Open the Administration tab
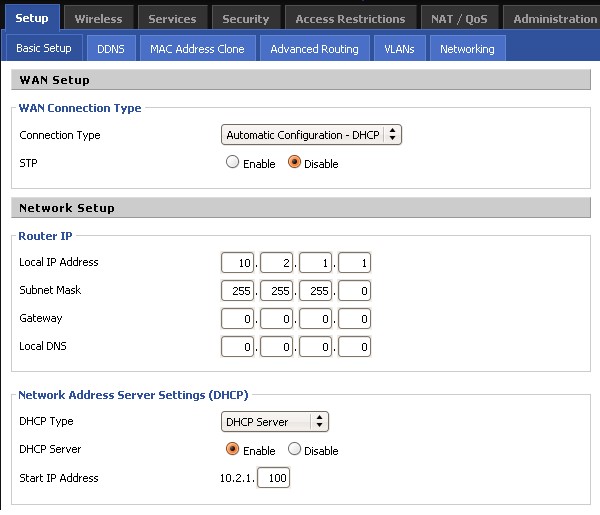 (553, 19)
